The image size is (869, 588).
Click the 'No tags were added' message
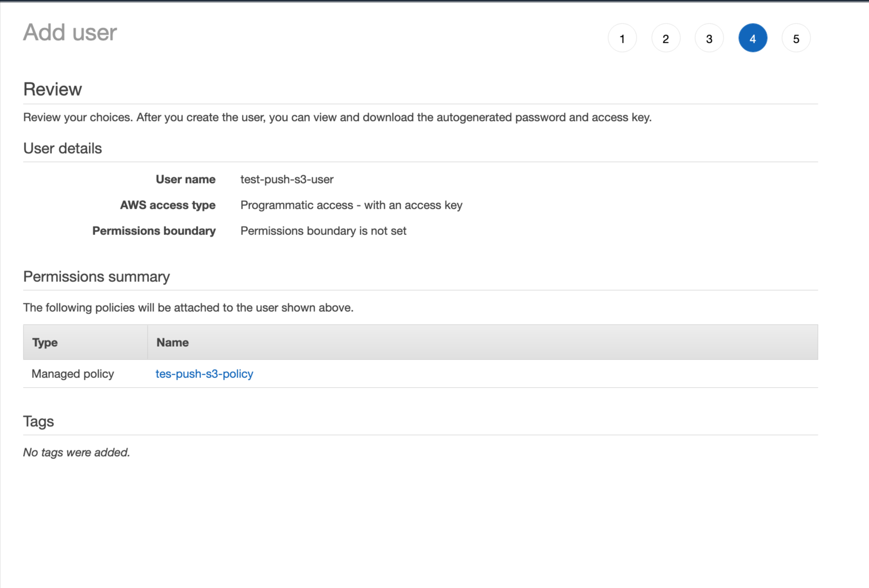(76, 452)
